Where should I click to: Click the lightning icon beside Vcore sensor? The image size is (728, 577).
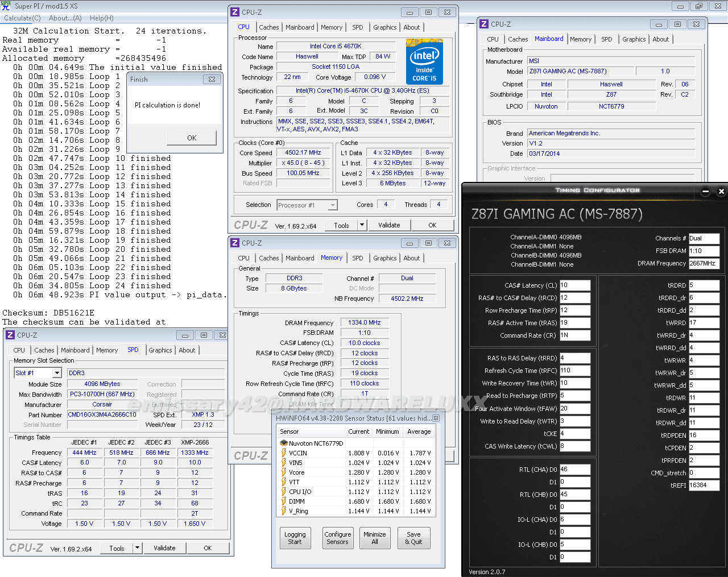[283, 472]
